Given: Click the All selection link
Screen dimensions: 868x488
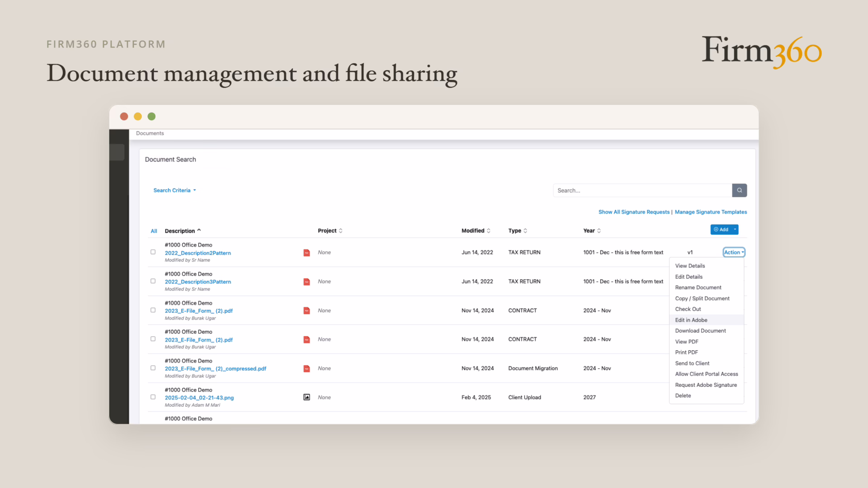Looking at the screenshot, I should [154, 231].
